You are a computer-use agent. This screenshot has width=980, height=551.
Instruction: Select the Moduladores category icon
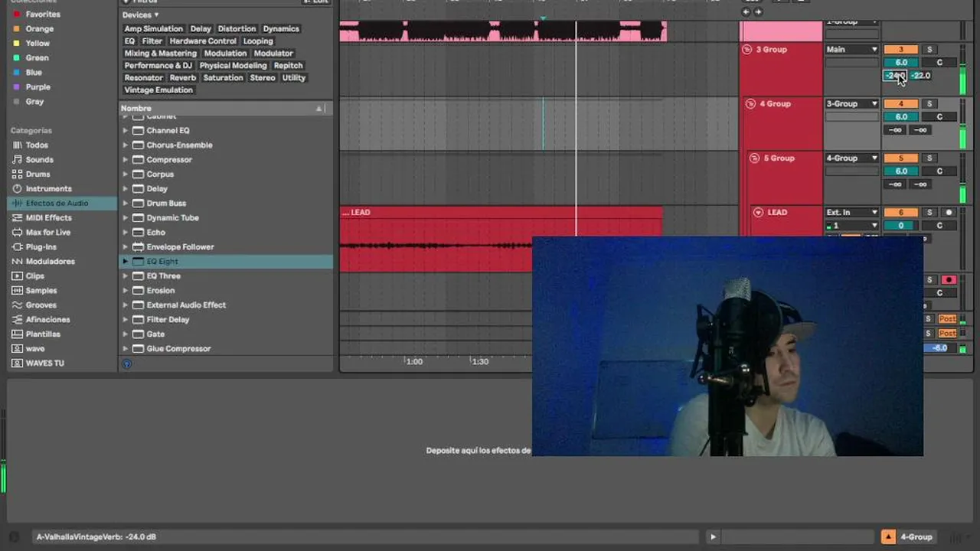point(17,262)
